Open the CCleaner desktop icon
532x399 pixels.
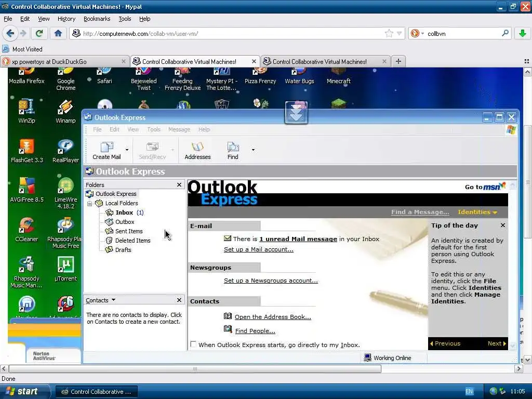[26, 230]
